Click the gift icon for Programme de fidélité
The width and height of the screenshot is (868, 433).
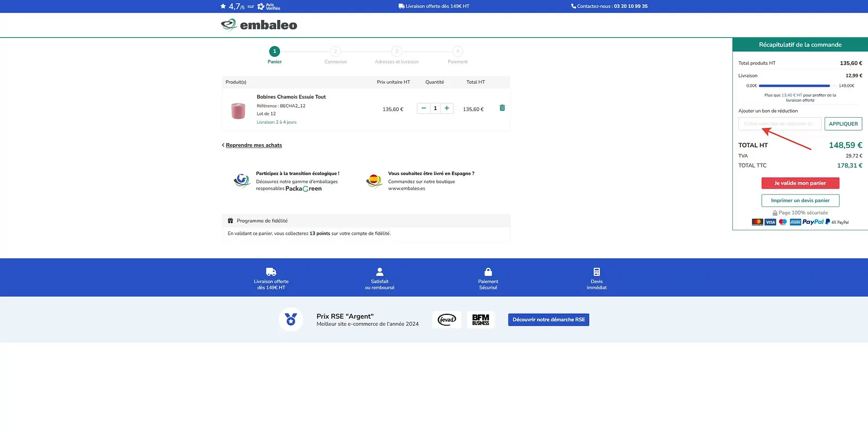coord(231,221)
